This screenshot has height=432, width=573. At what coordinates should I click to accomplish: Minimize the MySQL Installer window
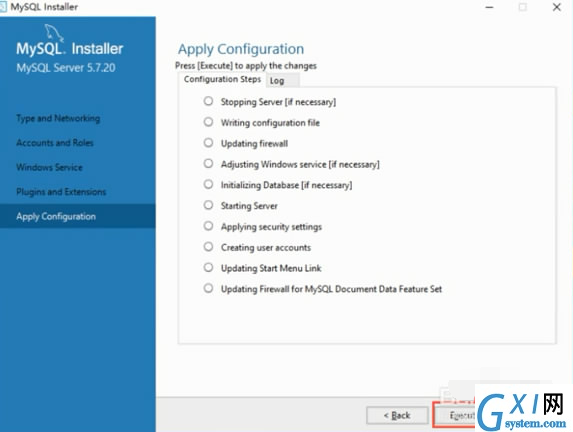point(489,7)
